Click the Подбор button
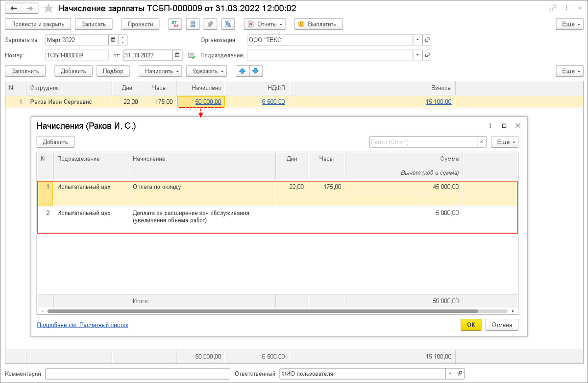This screenshot has height=383, width=588. click(x=113, y=71)
